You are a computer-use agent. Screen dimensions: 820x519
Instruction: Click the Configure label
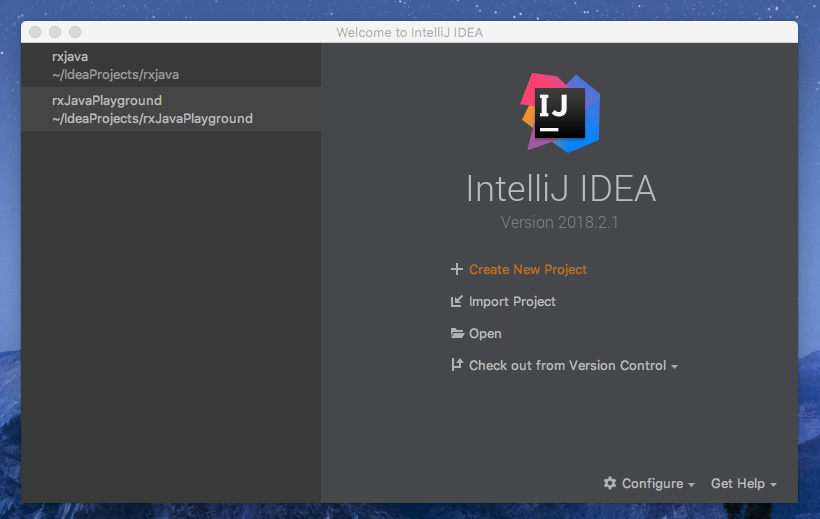click(652, 483)
